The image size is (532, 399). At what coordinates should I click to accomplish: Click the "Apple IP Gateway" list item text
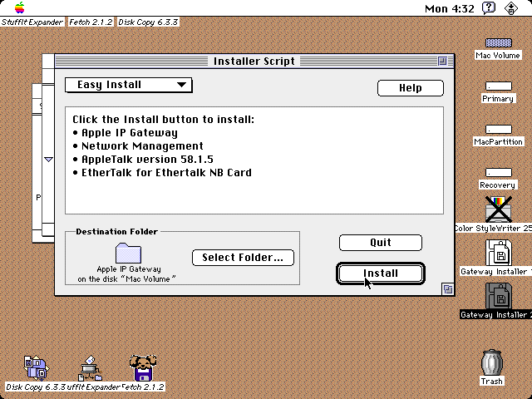click(x=130, y=133)
